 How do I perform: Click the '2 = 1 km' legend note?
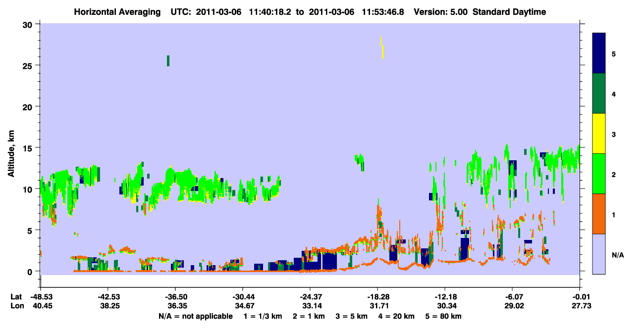(x=309, y=316)
